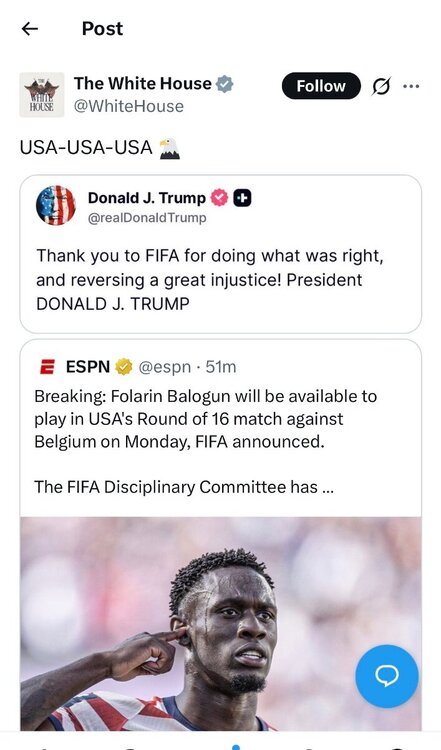The height and width of the screenshot is (750, 441).
Task: Open Donald J. Trump's avatar
Action: click(56, 205)
